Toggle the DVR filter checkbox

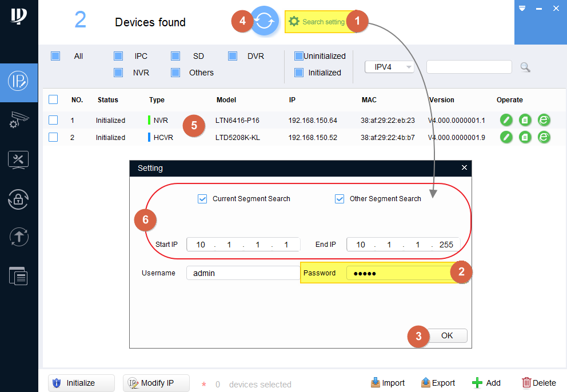coord(233,56)
